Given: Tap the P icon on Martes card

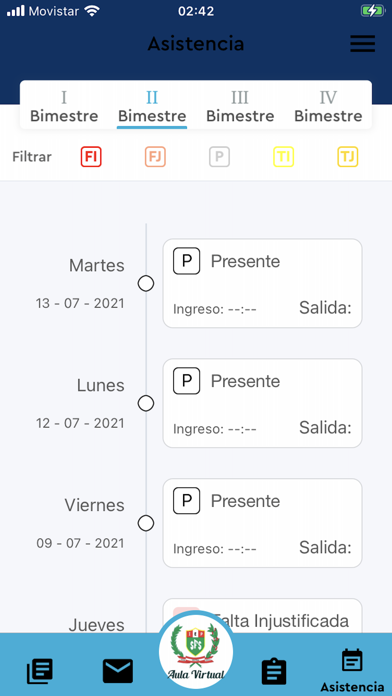Looking at the screenshot, I should [186, 261].
